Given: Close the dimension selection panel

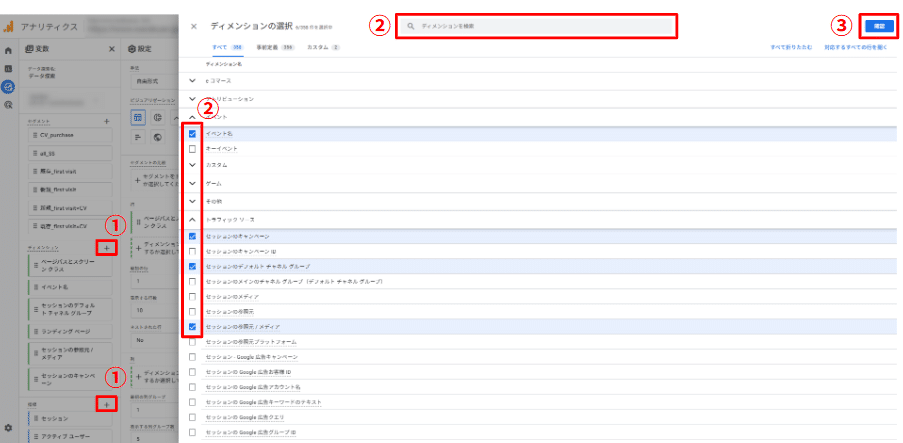Looking at the screenshot, I should tap(194, 26).
